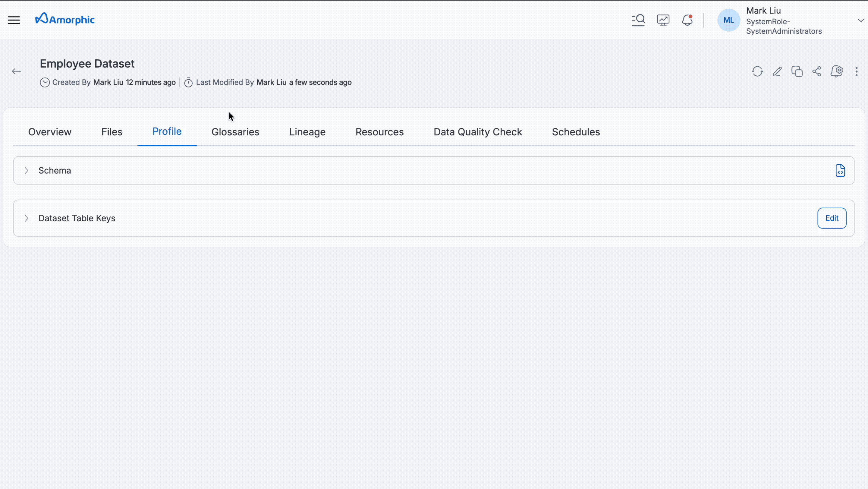
Task: Open the Data Quality Check tab
Action: (477, 132)
